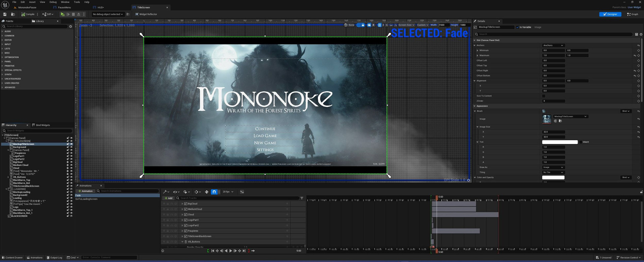Toggle visibility of BLACKSCREEN in hierarchy
Image resolution: width=644 pixels, height=262 pixels.
coord(71,216)
